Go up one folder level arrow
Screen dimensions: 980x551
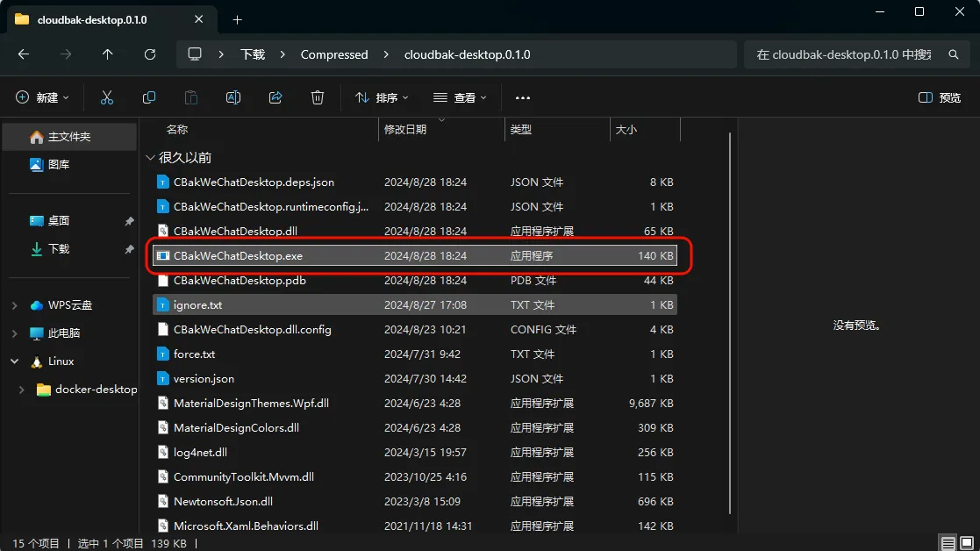(x=108, y=54)
